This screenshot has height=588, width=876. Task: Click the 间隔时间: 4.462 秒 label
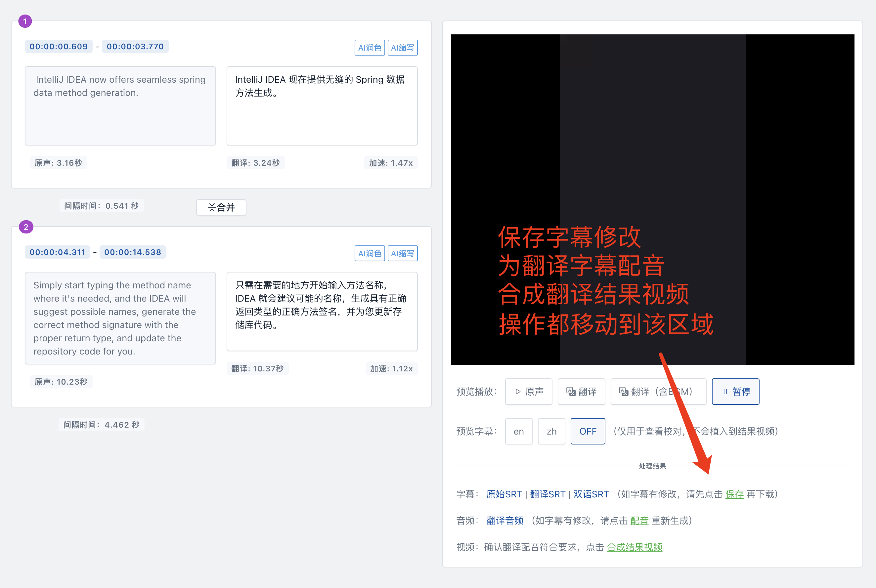point(101,425)
